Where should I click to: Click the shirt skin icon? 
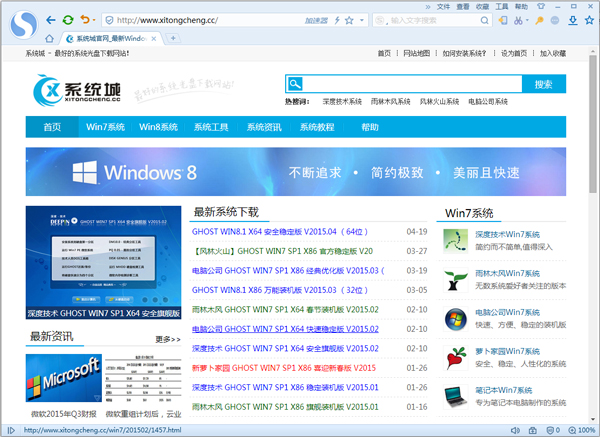coord(541,7)
